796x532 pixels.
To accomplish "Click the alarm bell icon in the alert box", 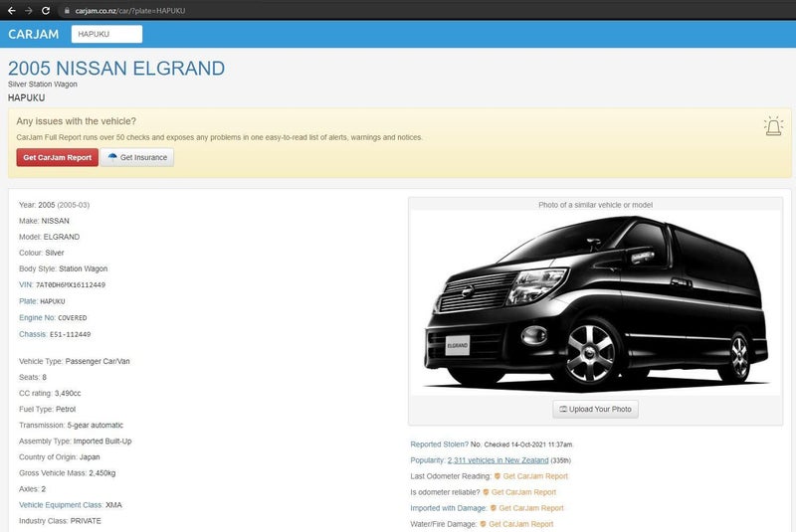I will tap(773, 125).
